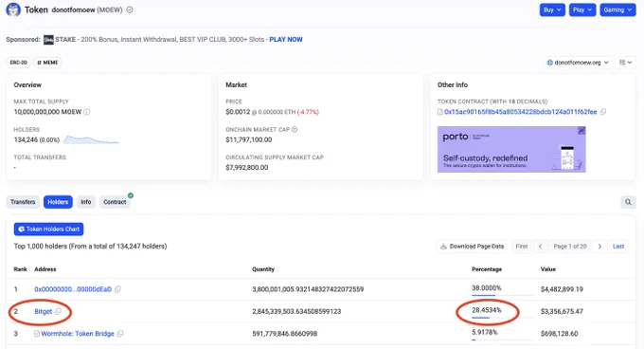Open the list view options dropdown
The height and width of the screenshot is (349, 644).
(x=625, y=63)
